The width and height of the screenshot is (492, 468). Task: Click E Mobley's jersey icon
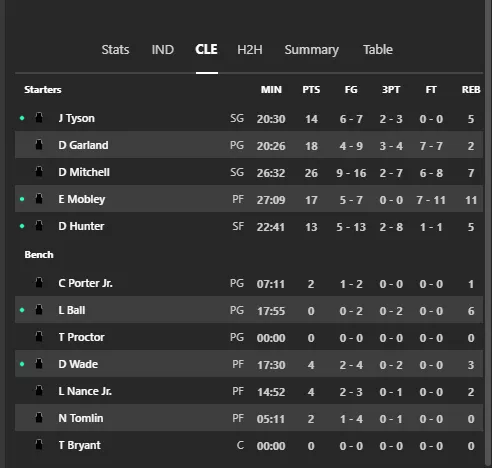click(x=39, y=199)
